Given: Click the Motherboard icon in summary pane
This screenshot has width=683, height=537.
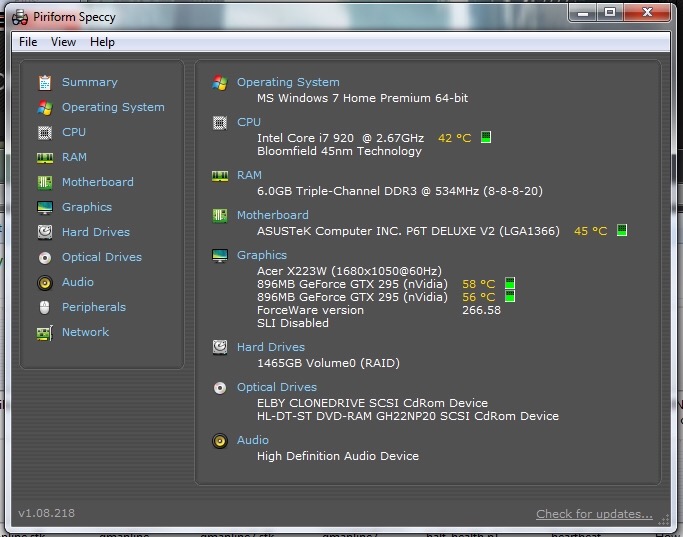Looking at the screenshot, I should tap(220, 216).
